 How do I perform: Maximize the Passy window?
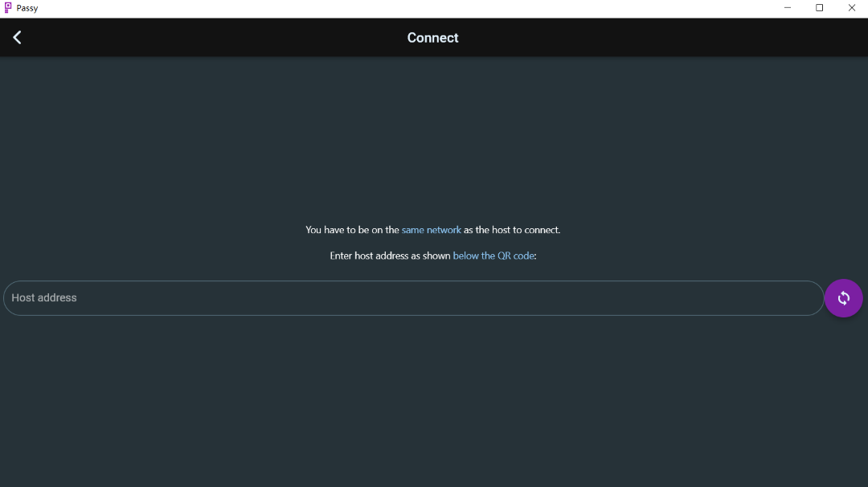(x=819, y=8)
